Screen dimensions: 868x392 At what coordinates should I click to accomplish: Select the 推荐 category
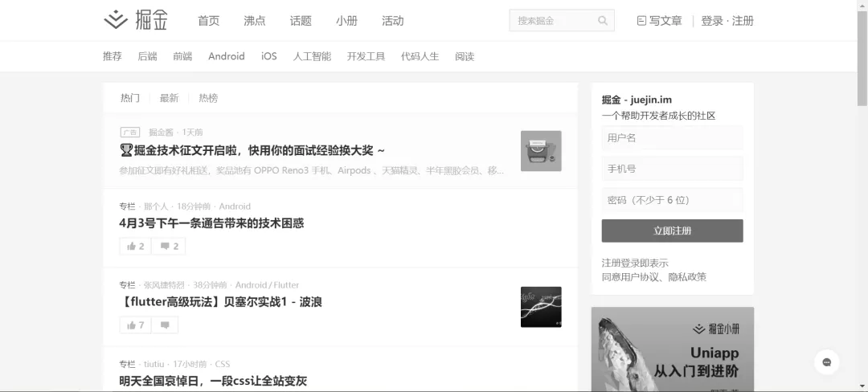coord(113,56)
